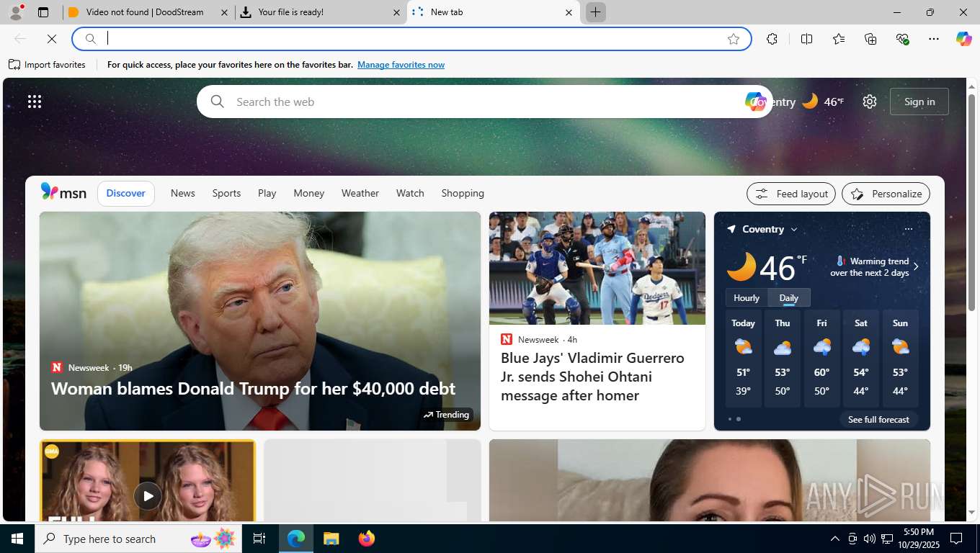
Task: Open Browser essentials icon
Action: coord(902,39)
